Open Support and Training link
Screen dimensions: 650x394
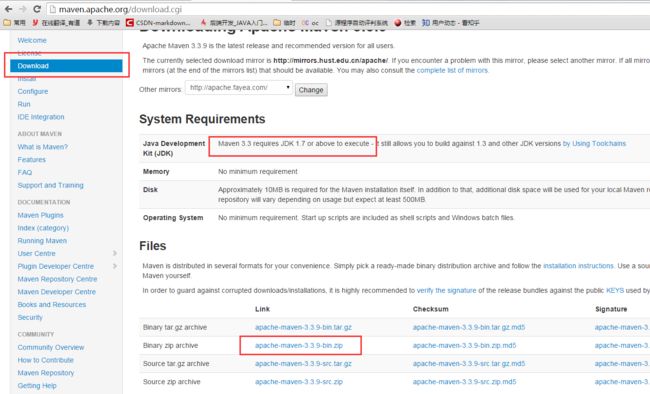point(50,185)
